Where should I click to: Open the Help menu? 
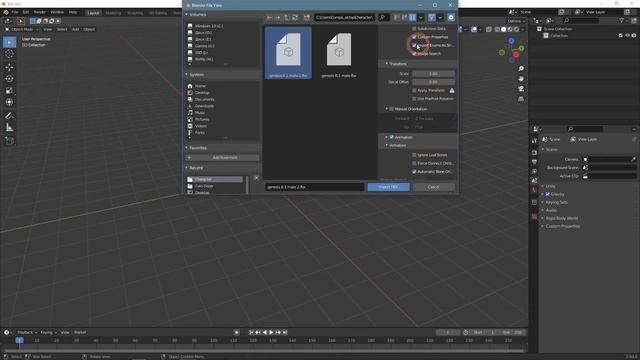pyautogui.click(x=73, y=12)
